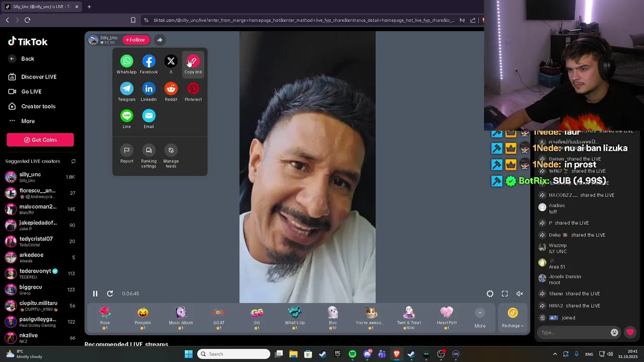644x362 pixels.
Task: Send a heart like to stream
Action: tap(630, 332)
